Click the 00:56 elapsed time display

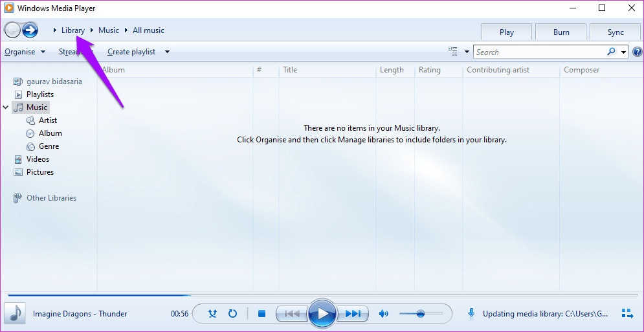pyautogui.click(x=179, y=314)
